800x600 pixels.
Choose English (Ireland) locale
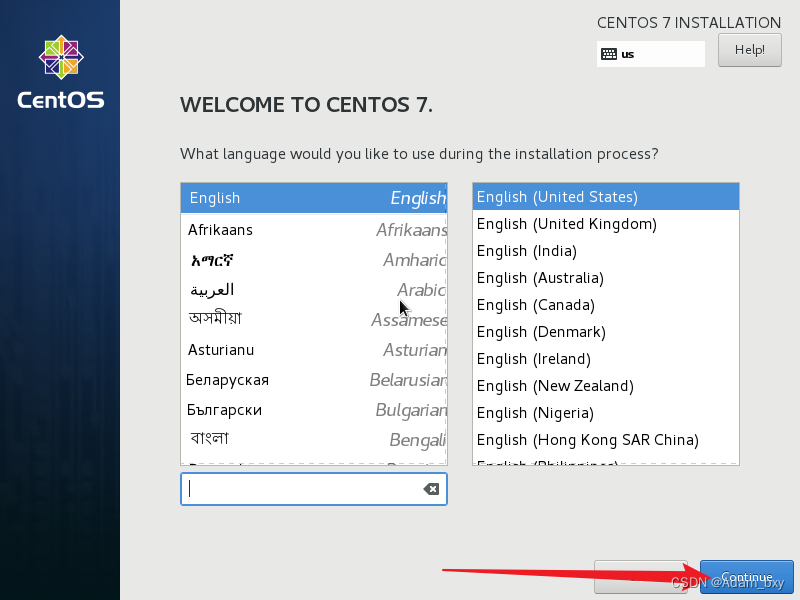click(x=606, y=359)
